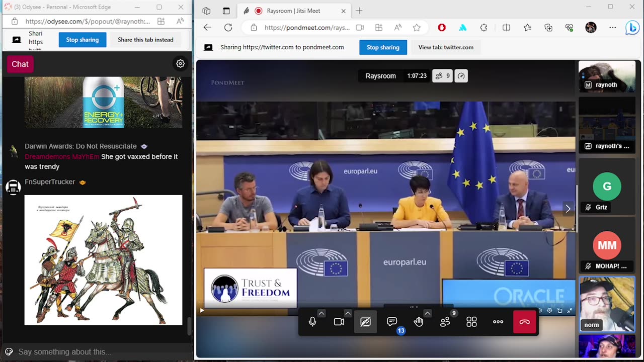644x362 pixels.
Task: Select norm participant thumbnail
Action: coord(607,304)
